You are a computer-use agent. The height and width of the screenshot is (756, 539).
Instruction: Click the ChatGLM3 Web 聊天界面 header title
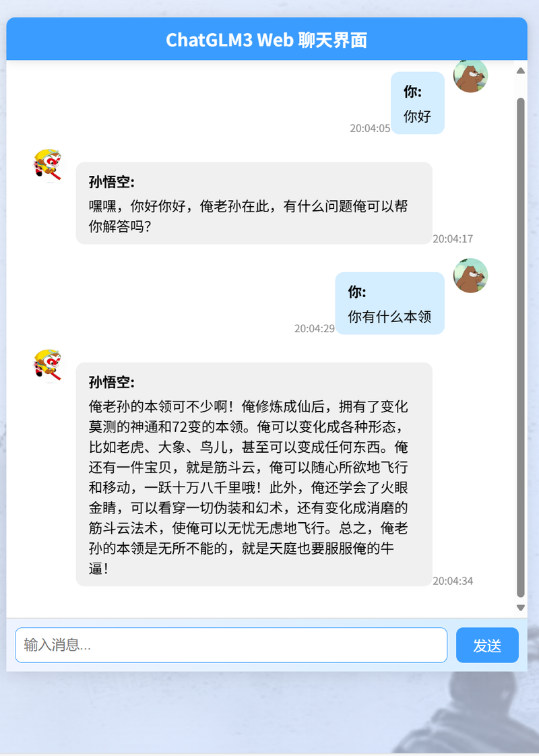267,40
